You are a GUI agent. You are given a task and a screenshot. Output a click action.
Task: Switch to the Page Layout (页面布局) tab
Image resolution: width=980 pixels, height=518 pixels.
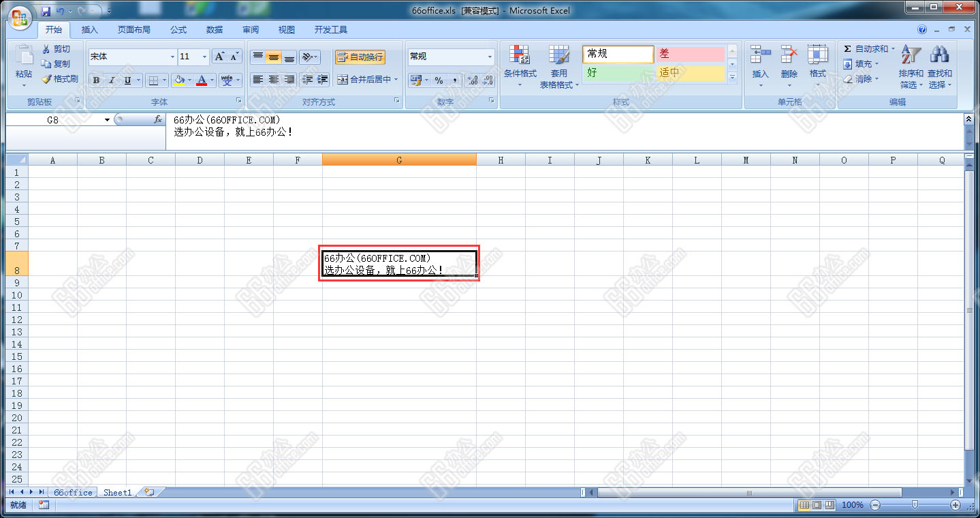tap(134, 30)
